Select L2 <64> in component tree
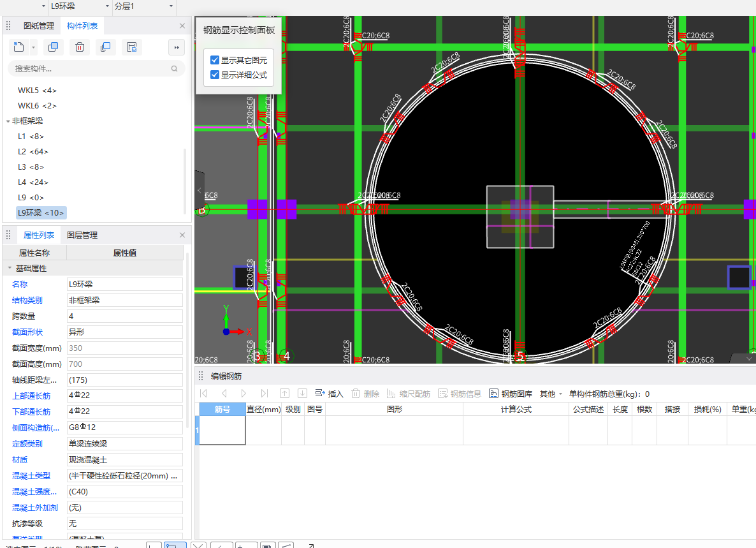The width and height of the screenshot is (756, 548). pyautogui.click(x=33, y=151)
